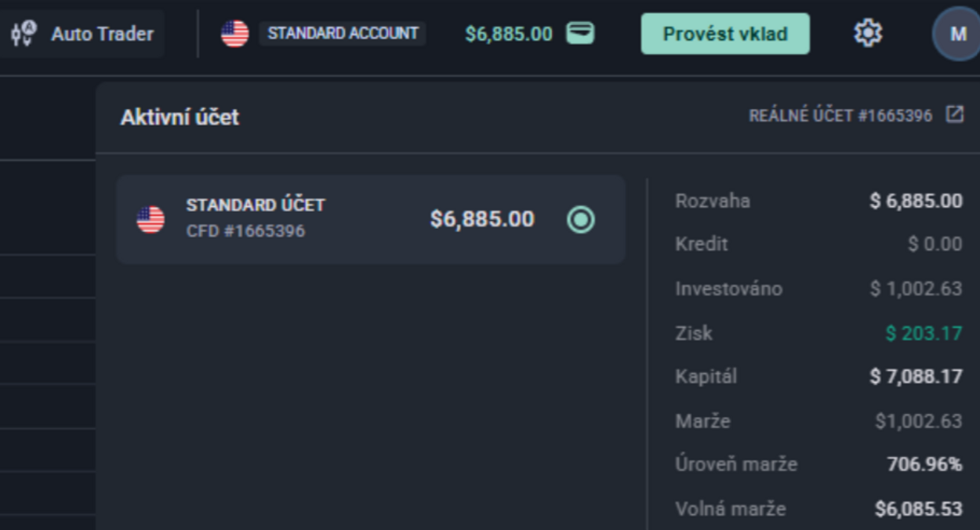The image size is (980, 530).
Task: Open the M profile avatar
Action: tap(957, 34)
